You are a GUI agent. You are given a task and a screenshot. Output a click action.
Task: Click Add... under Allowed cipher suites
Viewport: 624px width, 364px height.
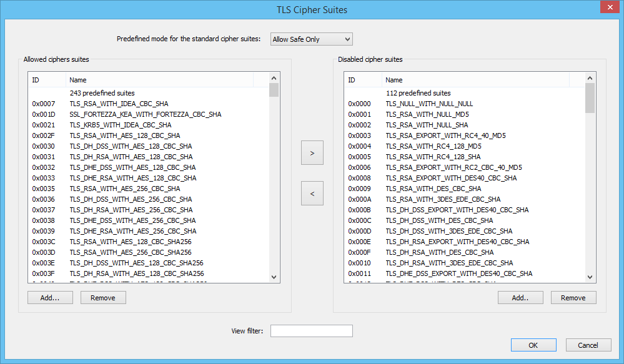coord(50,298)
